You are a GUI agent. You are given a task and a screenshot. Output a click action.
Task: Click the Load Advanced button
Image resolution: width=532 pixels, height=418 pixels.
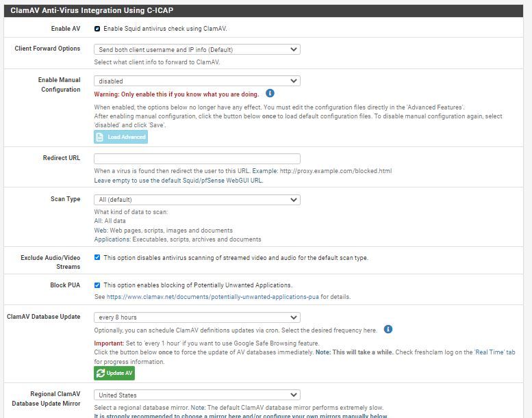click(x=121, y=137)
